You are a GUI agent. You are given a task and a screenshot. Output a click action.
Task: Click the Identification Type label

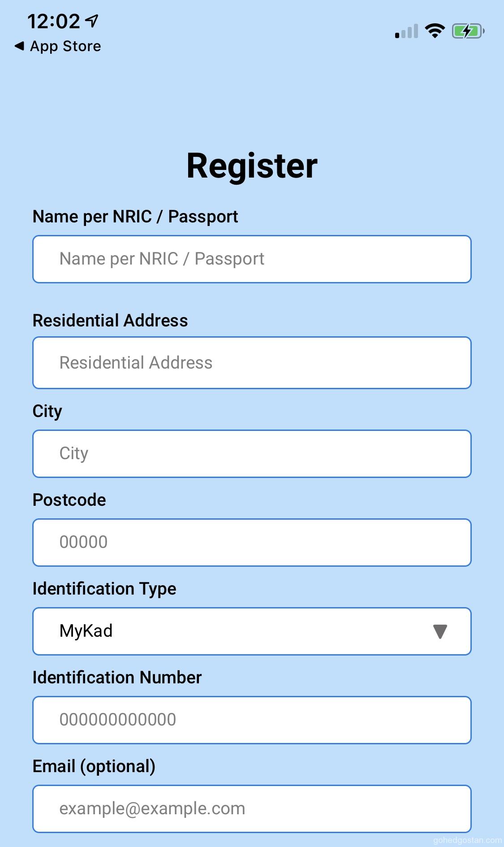point(104,589)
